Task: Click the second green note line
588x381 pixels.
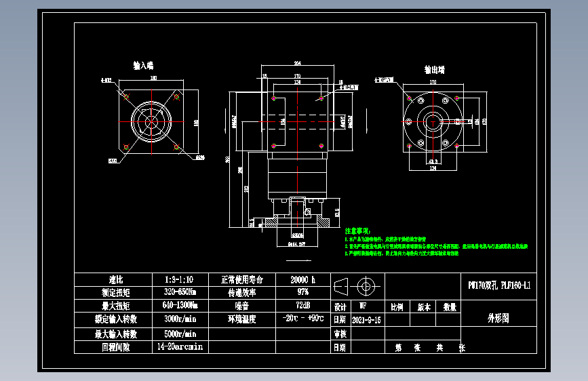Action: point(436,246)
